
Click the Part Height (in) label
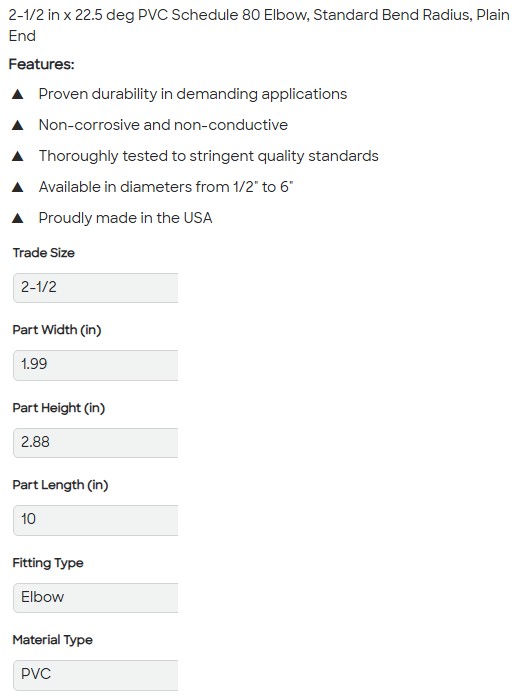point(58,408)
